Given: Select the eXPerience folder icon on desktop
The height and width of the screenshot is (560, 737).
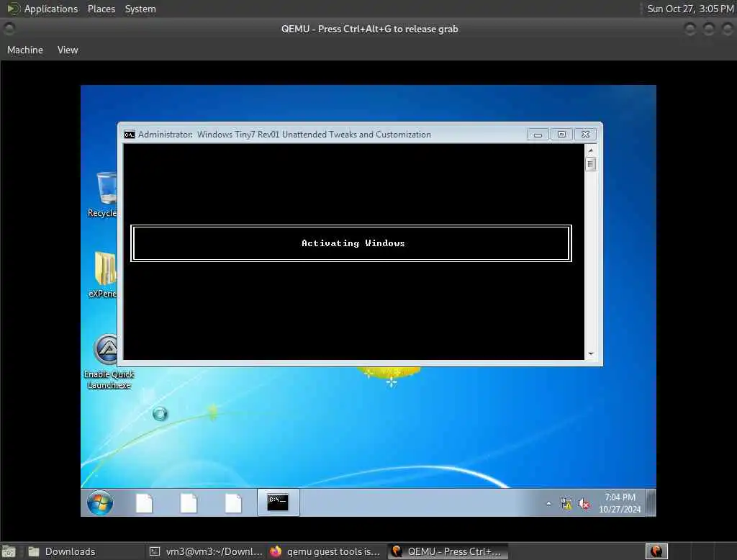Looking at the screenshot, I should [104, 274].
